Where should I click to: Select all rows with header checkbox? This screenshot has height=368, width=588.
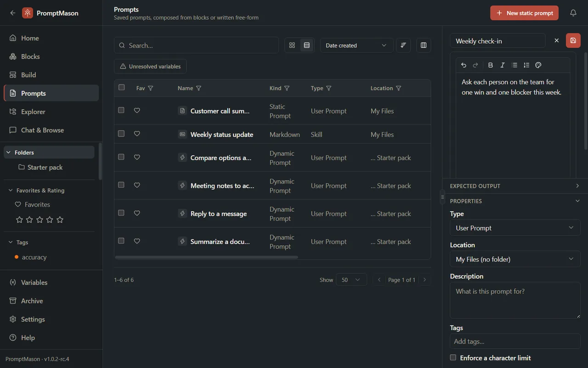121,87
